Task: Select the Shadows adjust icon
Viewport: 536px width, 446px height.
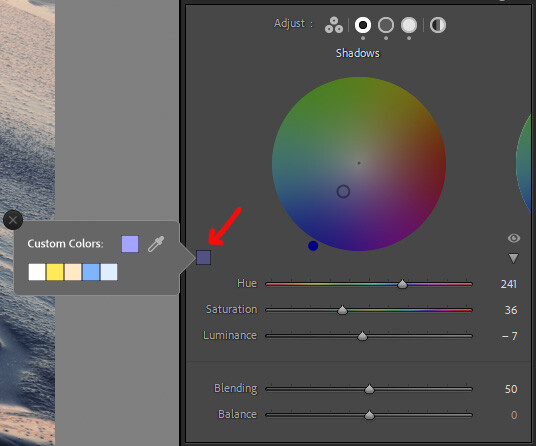Action: pyautogui.click(x=363, y=25)
